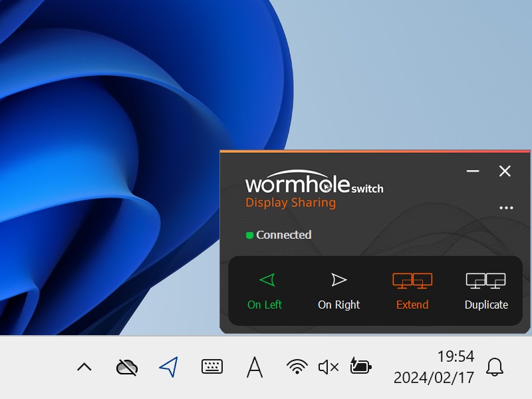This screenshot has width=532, height=399.
Task: Activate the Extend display mode icon
Action: coord(412,281)
